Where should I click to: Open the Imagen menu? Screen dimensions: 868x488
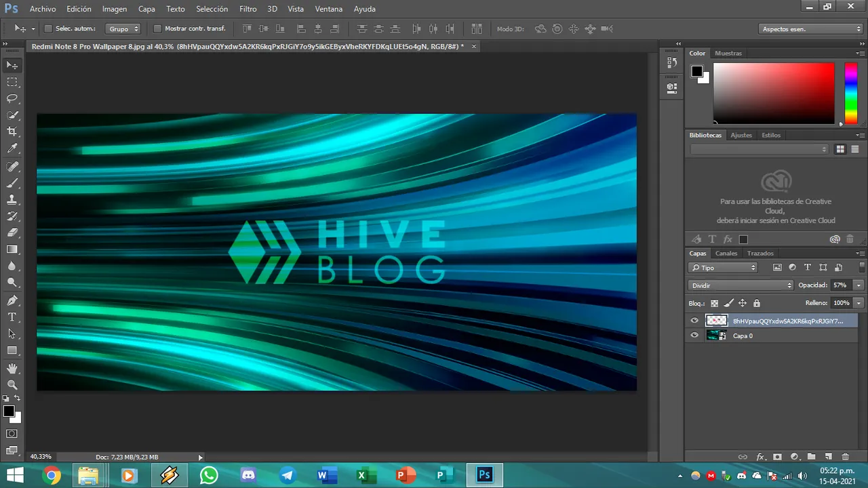pos(115,9)
